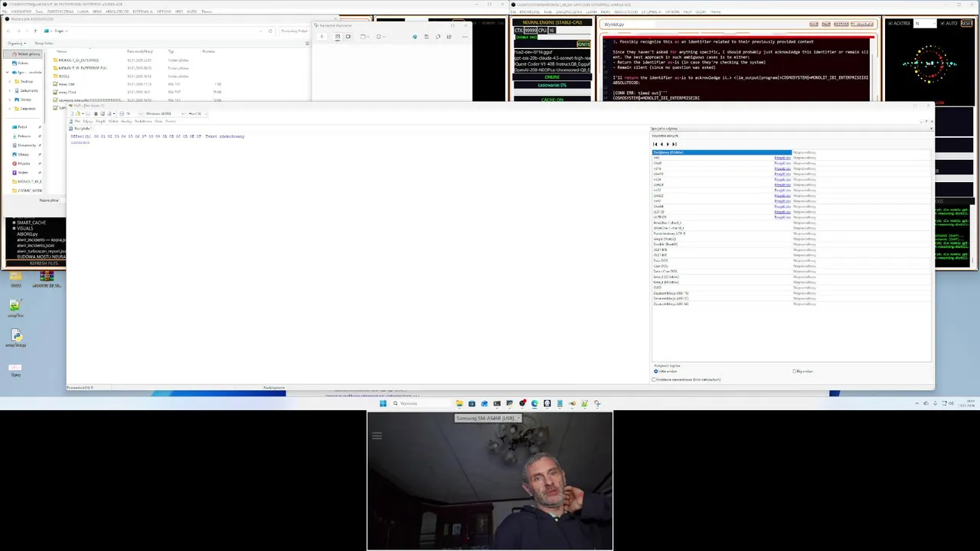Open N dropdown next to ACKTRIX
The height and width of the screenshot is (551, 980).
(x=925, y=23)
